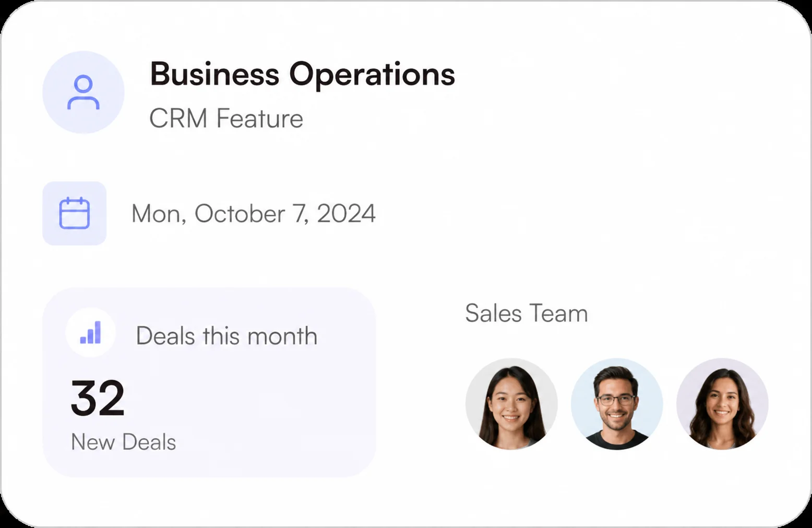Screen dimensions: 812x528
Task: Open the calendar icon
Action: 75,213
